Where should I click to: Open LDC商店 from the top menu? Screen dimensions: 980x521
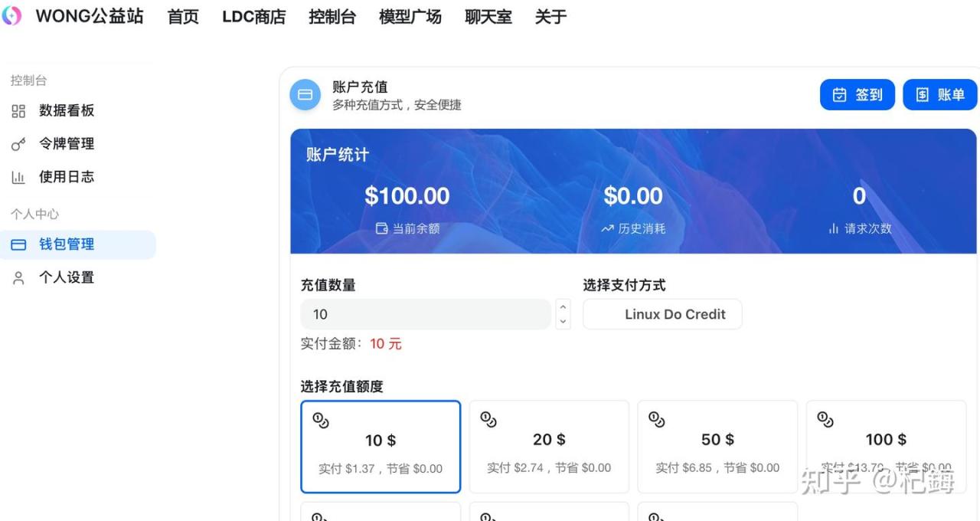tap(253, 17)
